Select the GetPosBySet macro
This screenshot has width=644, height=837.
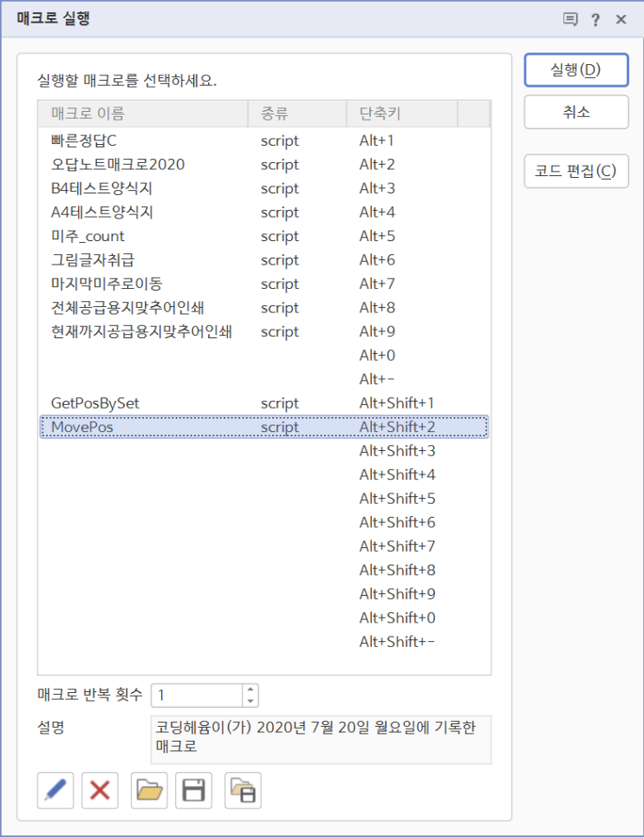264,403
